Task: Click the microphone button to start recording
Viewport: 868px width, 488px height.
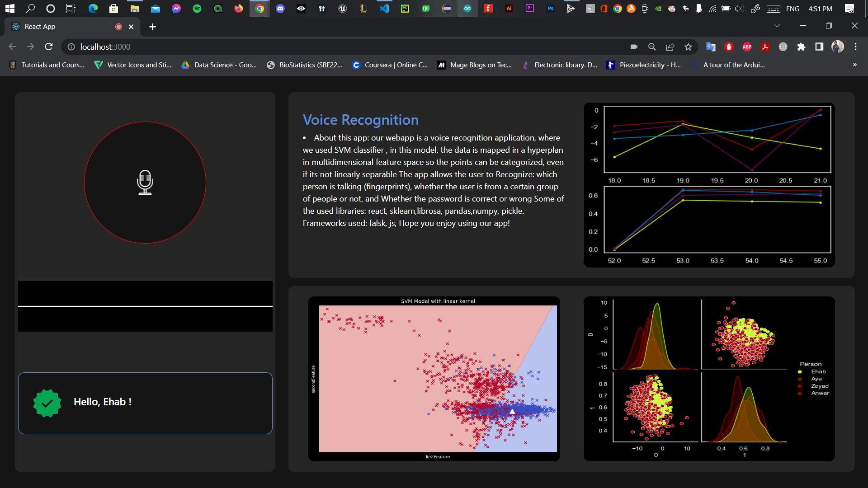Action: click(x=145, y=182)
